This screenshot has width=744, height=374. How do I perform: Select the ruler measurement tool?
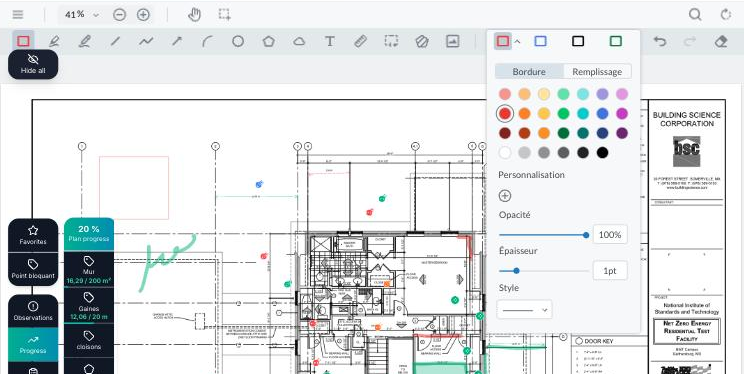tap(361, 41)
